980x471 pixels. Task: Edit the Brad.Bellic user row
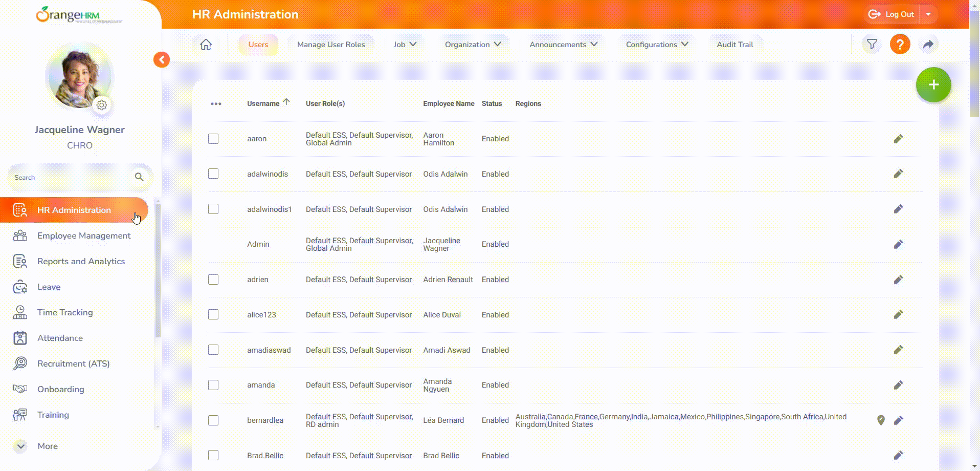click(898, 456)
